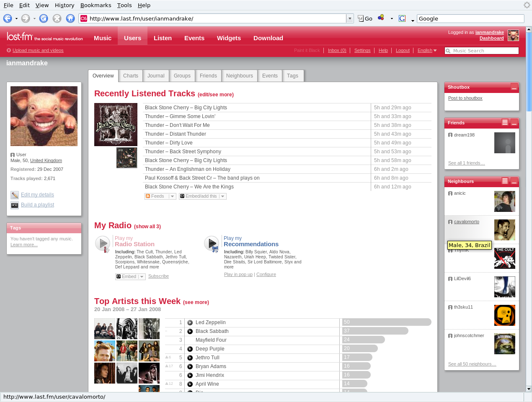Collapse the Shoutbox panel
The width and height of the screenshot is (532, 402).
[514, 87]
